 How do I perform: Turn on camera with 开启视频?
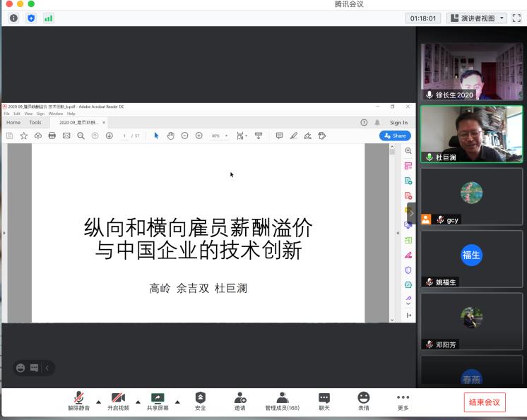point(118,400)
